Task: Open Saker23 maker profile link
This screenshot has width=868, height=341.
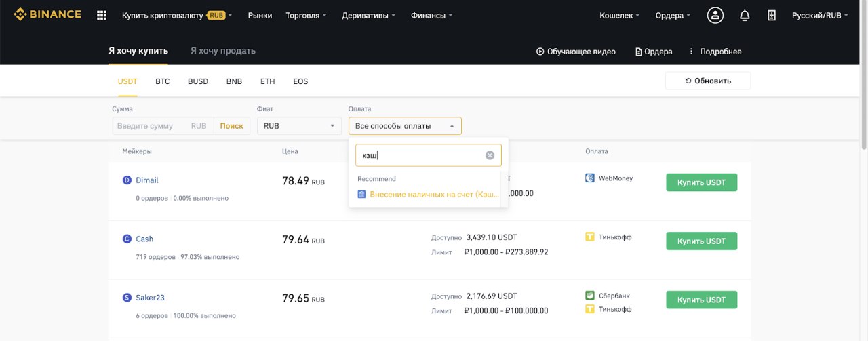Action: pyautogui.click(x=151, y=298)
